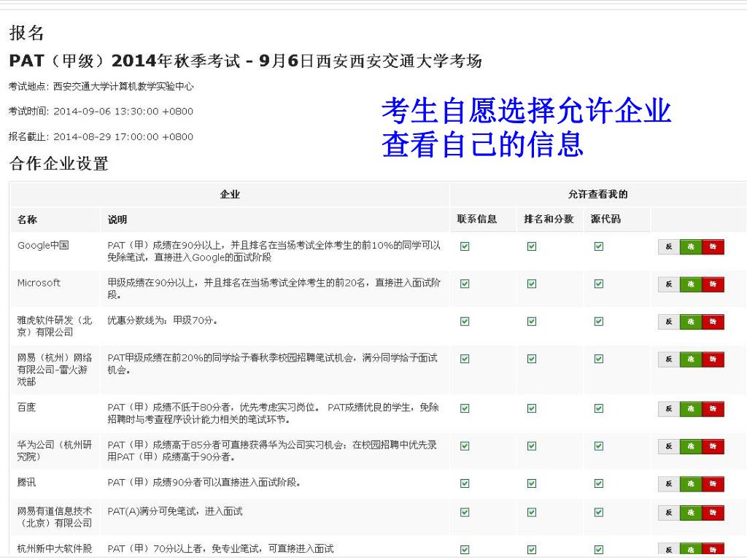Click the 合作企业设置 section heading

click(x=59, y=163)
